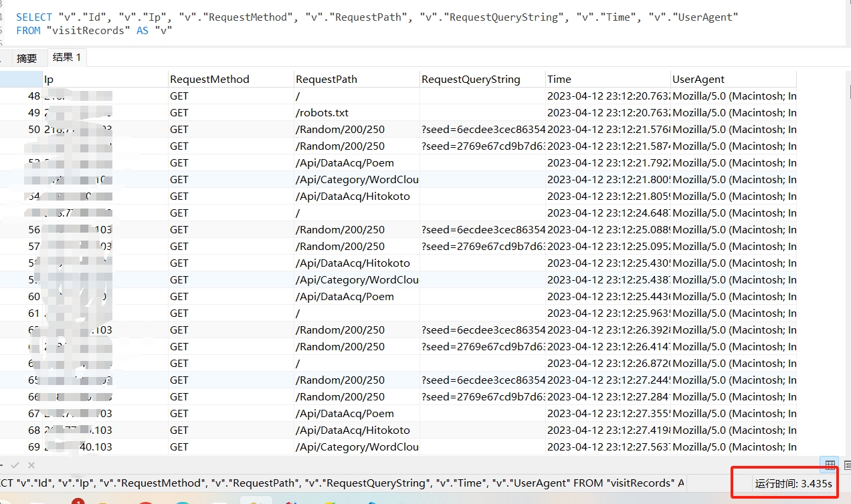The width and height of the screenshot is (851, 504).
Task: Click the 运行时间: 3.435s status text
Action: coord(793,483)
